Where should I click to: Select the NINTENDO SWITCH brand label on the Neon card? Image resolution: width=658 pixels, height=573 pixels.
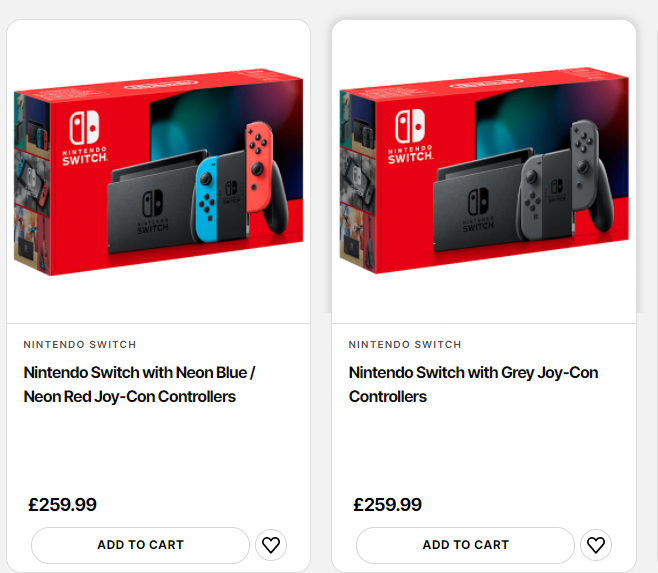click(x=80, y=345)
